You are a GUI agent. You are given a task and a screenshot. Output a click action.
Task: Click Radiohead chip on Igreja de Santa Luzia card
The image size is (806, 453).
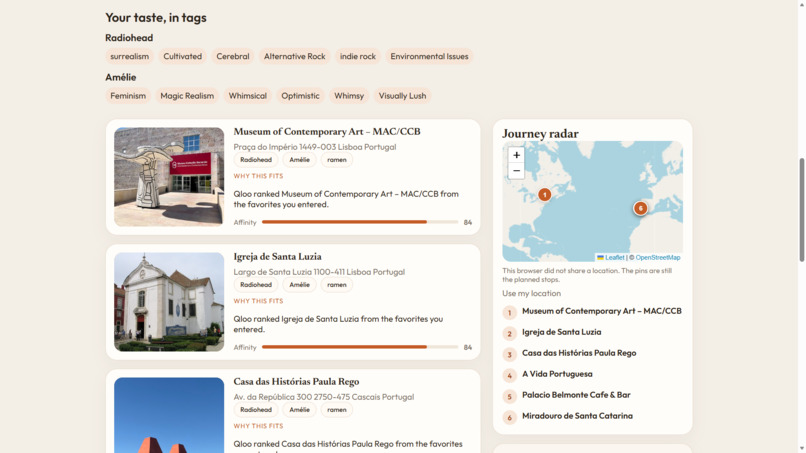point(256,285)
